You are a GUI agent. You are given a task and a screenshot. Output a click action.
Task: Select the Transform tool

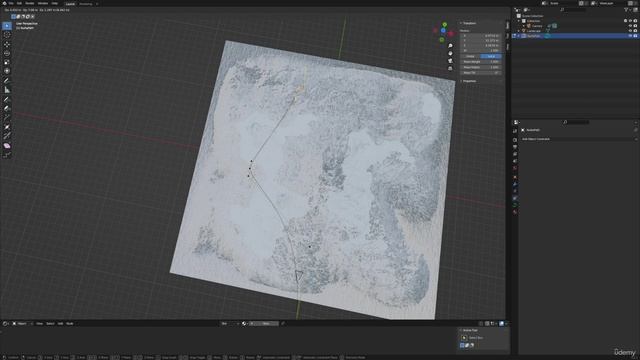[x=7, y=71]
